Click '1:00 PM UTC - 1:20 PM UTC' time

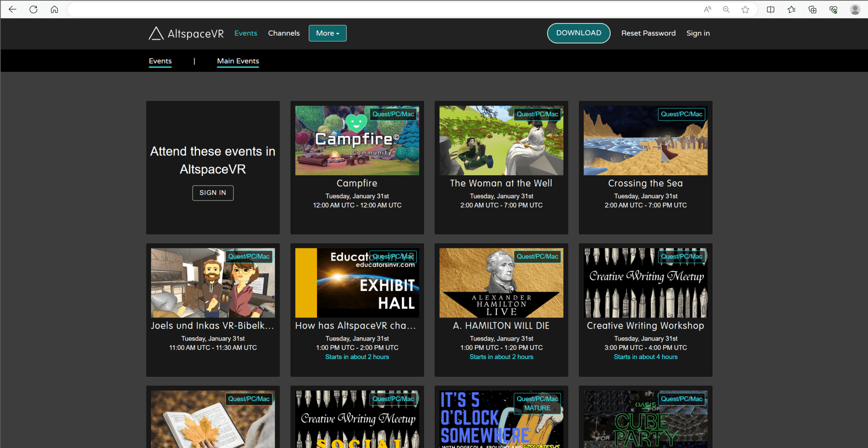501,348
